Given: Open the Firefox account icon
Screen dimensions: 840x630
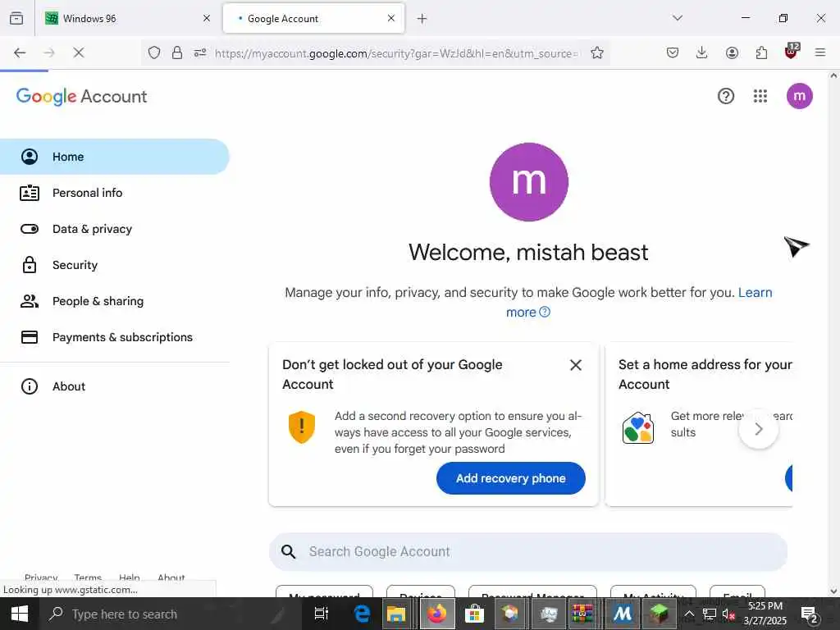Looking at the screenshot, I should (732, 52).
